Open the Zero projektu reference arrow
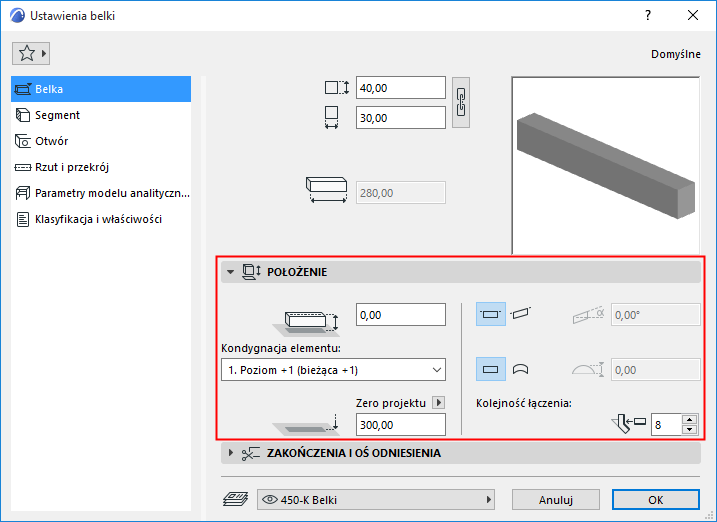717x522 pixels. (439, 403)
